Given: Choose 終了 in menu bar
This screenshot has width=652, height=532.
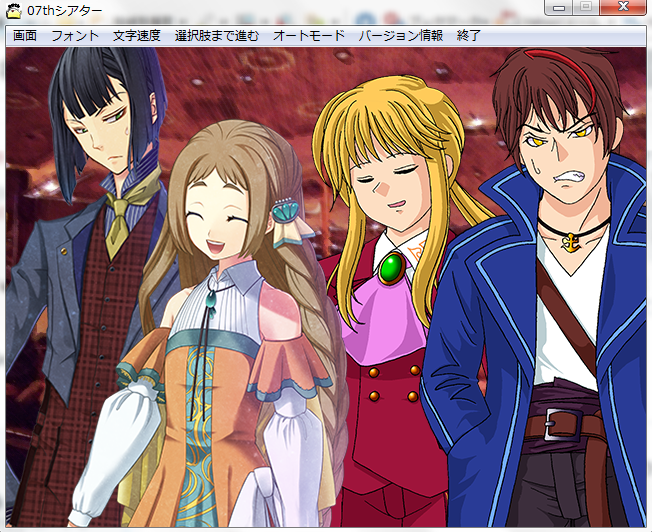Looking at the screenshot, I should (469, 36).
